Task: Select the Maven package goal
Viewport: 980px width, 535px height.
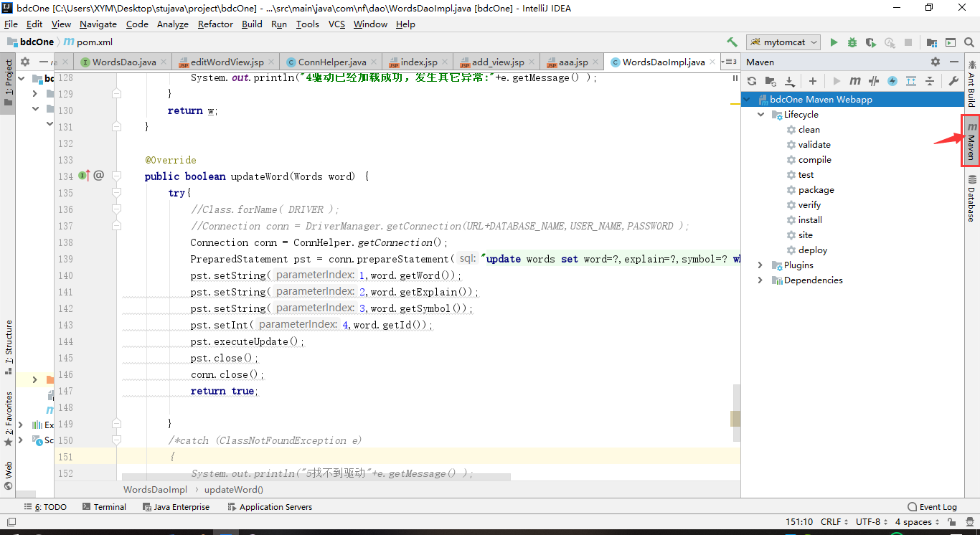Action: 816,190
